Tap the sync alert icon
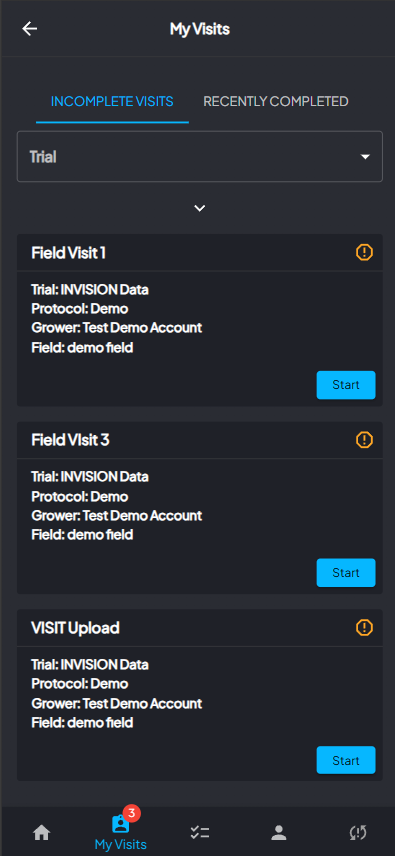395x856 pixels. (358, 833)
